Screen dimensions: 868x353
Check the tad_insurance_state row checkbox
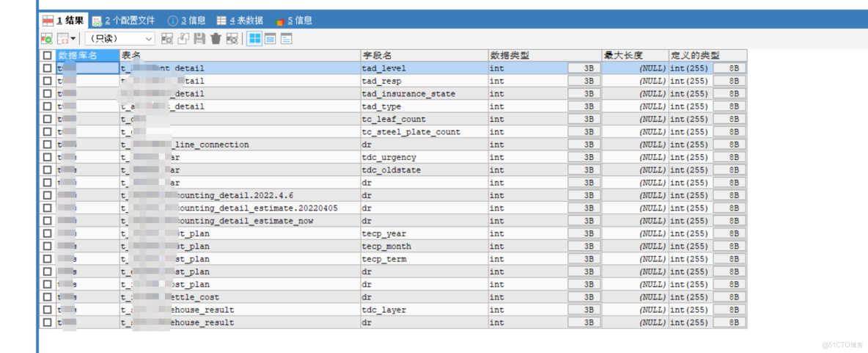pos(48,94)
